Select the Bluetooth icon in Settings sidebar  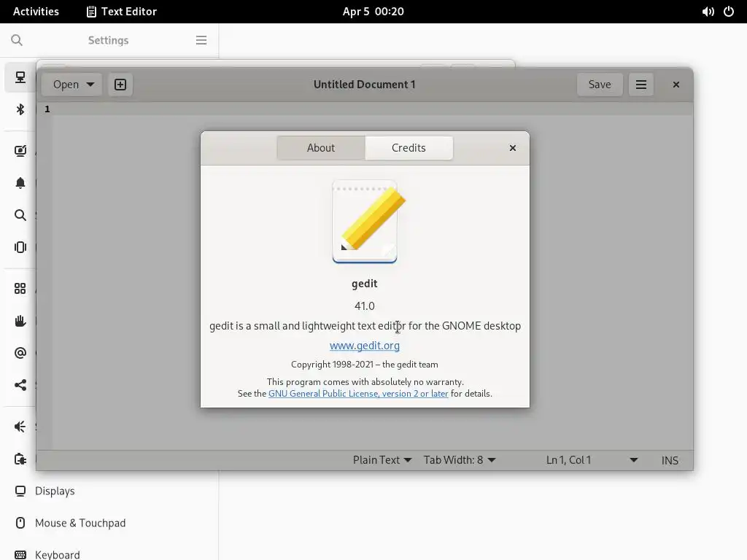[x=20, y=109]
